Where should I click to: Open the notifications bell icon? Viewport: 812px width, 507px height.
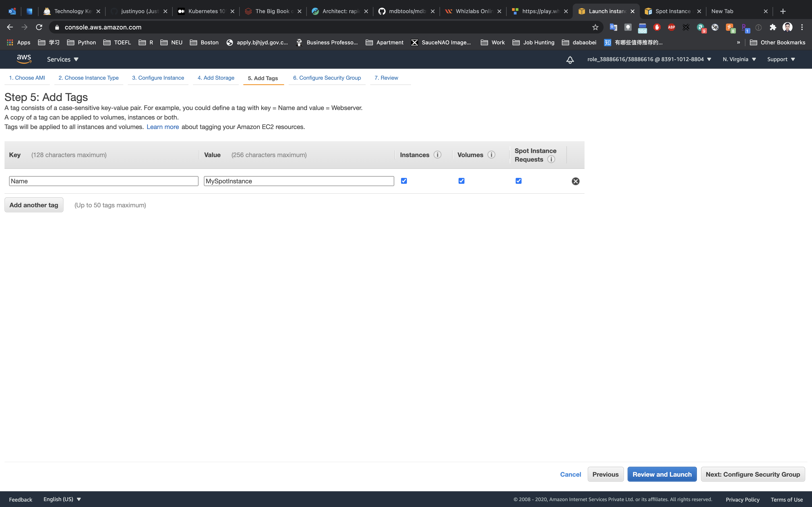tap(570, 60)
